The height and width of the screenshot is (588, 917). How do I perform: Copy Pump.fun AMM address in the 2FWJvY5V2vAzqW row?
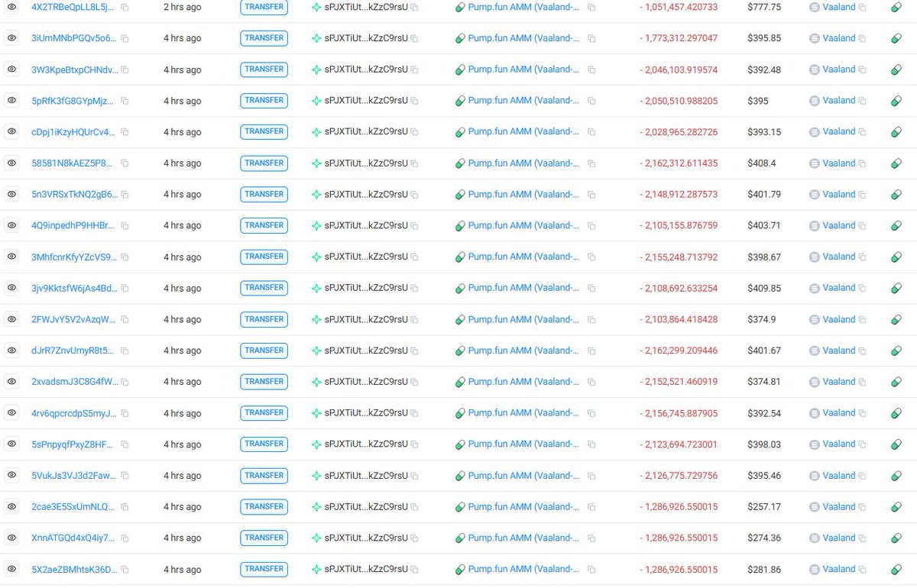coord(591,320)
